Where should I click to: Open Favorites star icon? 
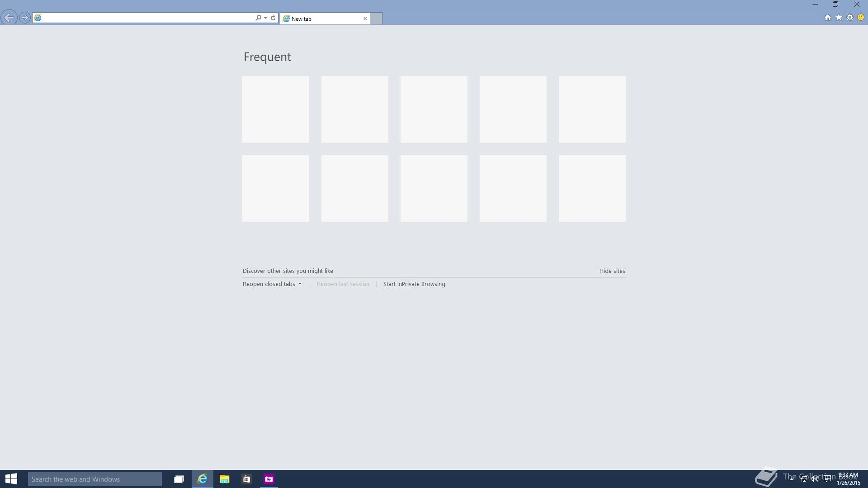839,18
